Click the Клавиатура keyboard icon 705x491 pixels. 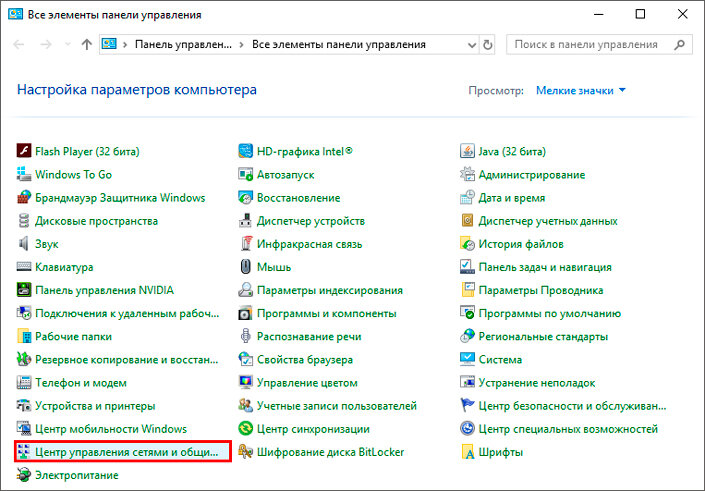point(23,267)
